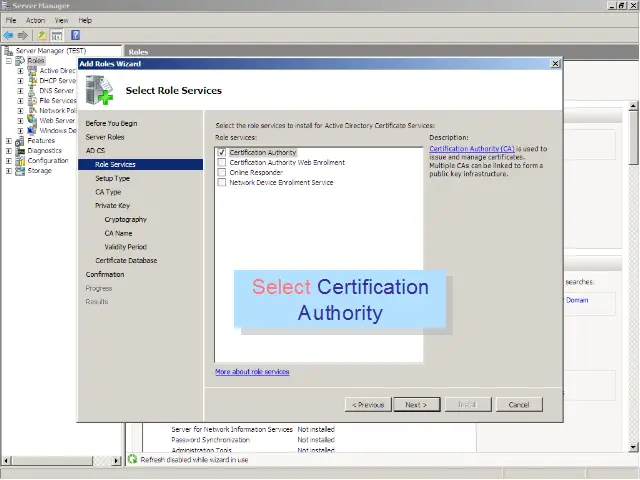The width and height of the screenshot is (640, 480).
Task: Click the Back arrow toolbar icon
Action: pyautogui.click(x=8, y=36)
